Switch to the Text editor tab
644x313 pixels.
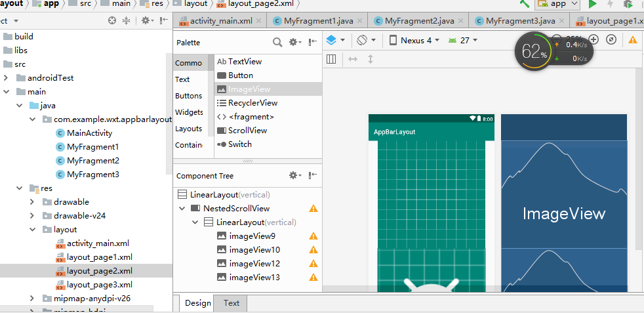[231, 303]
